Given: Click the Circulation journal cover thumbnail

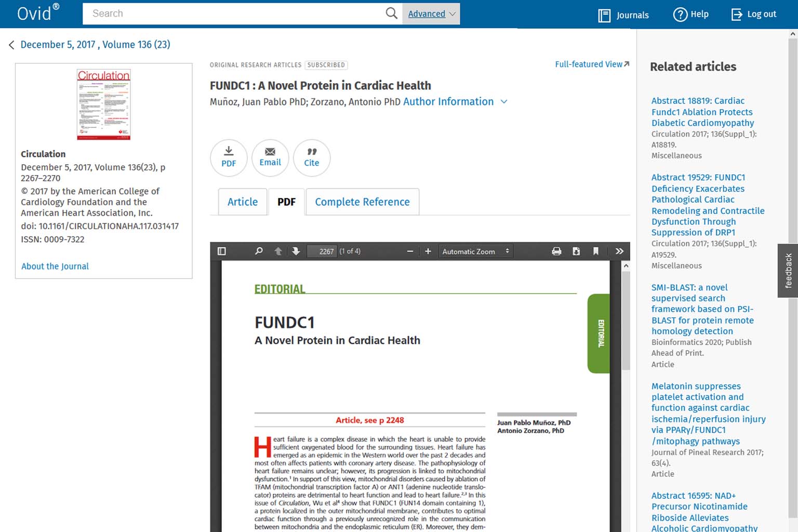Looking at the screenshot, I should click(104, 104).
